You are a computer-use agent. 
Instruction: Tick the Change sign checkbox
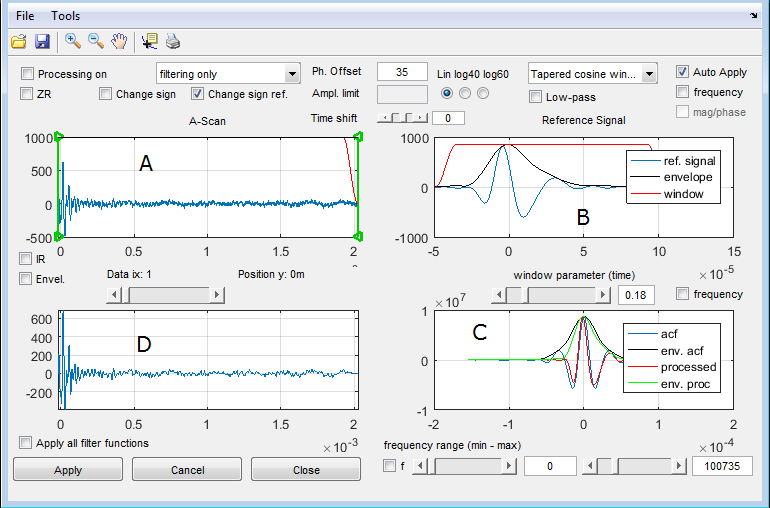click(x=105, y=93)
